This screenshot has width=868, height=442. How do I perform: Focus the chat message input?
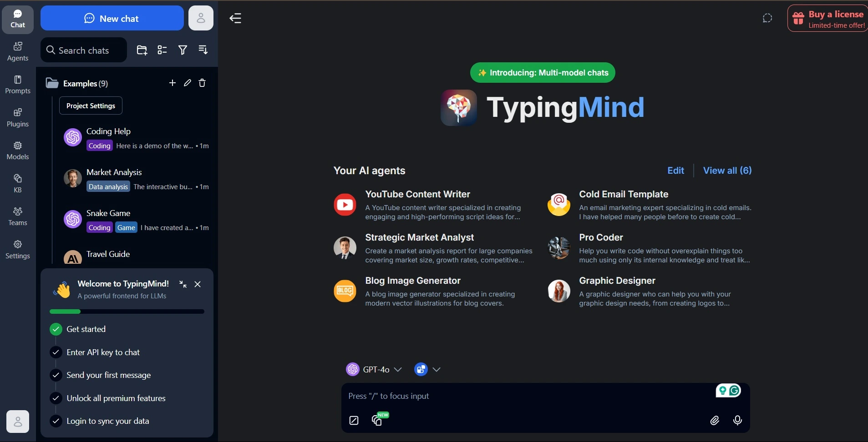click(x=528, y=396)
